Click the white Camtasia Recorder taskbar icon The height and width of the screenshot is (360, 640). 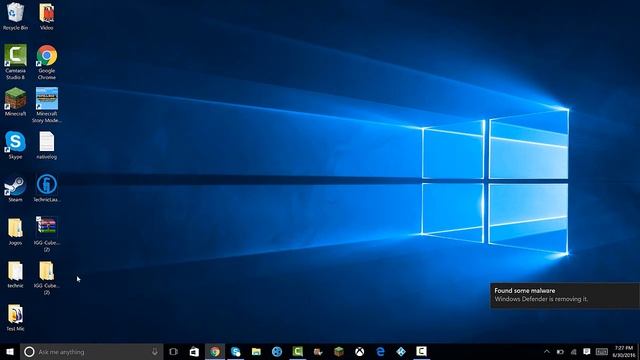point(422,351)
